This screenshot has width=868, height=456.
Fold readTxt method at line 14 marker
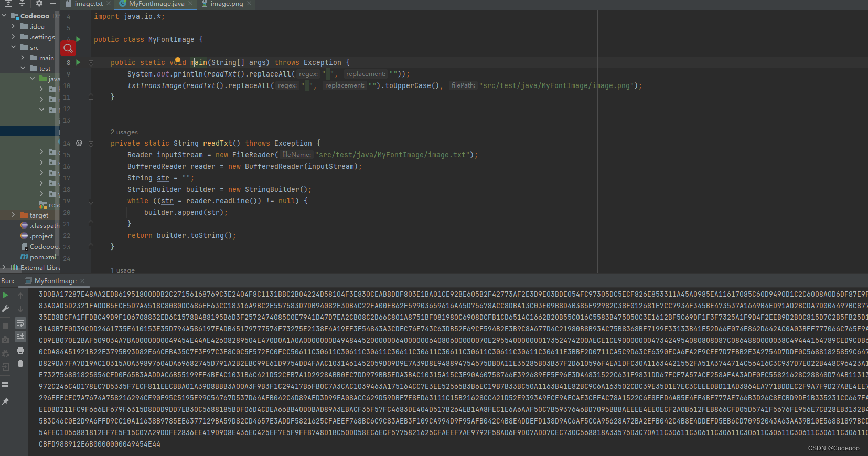[91, 143]
